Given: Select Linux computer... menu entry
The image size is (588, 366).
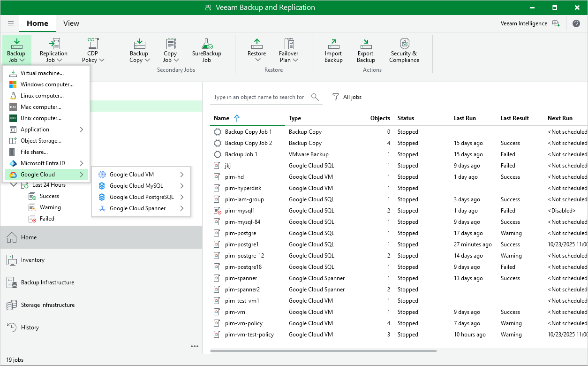Looking at the screenshot, I should point(46,96).
